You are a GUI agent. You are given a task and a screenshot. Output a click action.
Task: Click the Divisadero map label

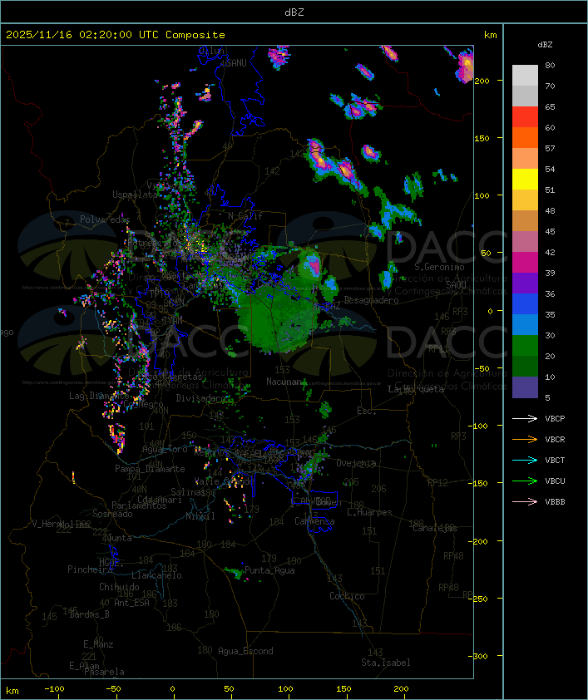(200, 398)
